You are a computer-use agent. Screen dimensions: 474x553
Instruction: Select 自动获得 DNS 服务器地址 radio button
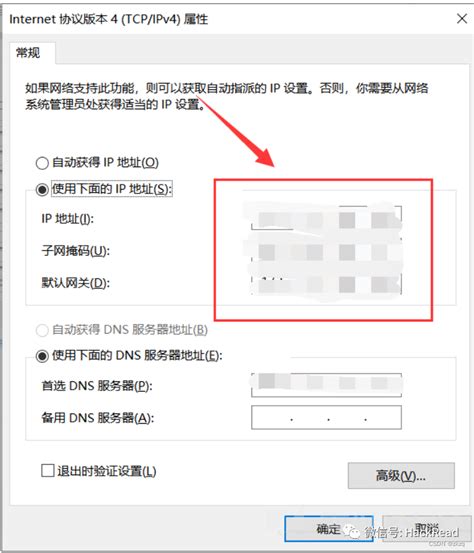pyautogui.click(x=42, y=330)
